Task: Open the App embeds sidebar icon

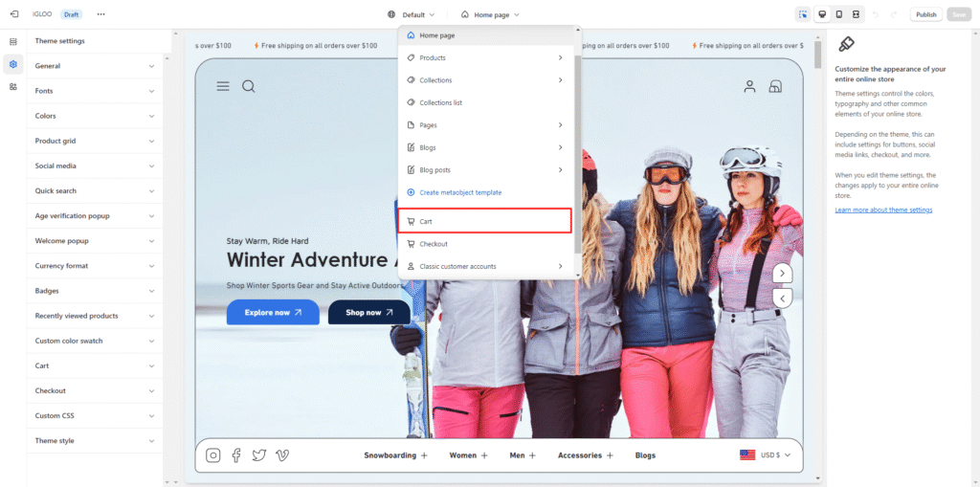Action: coord(13,86)
